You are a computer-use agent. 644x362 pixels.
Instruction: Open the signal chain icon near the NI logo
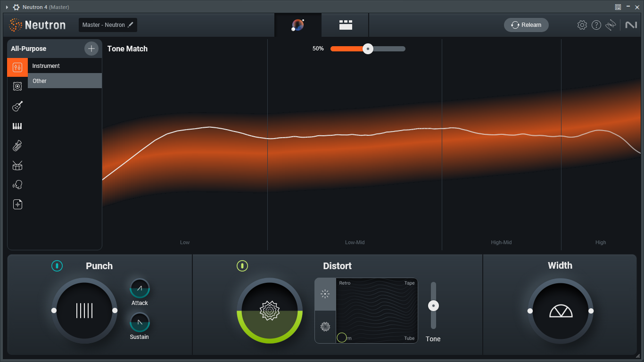(611, 25)
